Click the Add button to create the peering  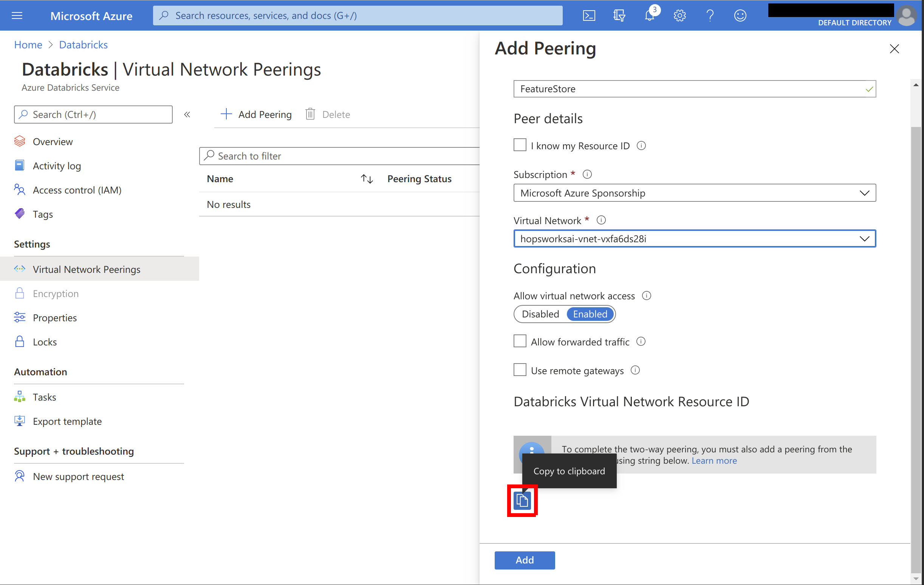pyautogui.click(x=524, y=560)
